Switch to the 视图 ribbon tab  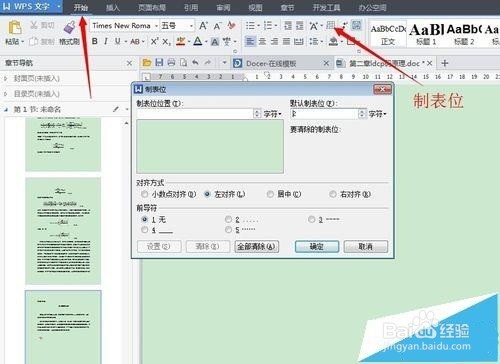255,7
